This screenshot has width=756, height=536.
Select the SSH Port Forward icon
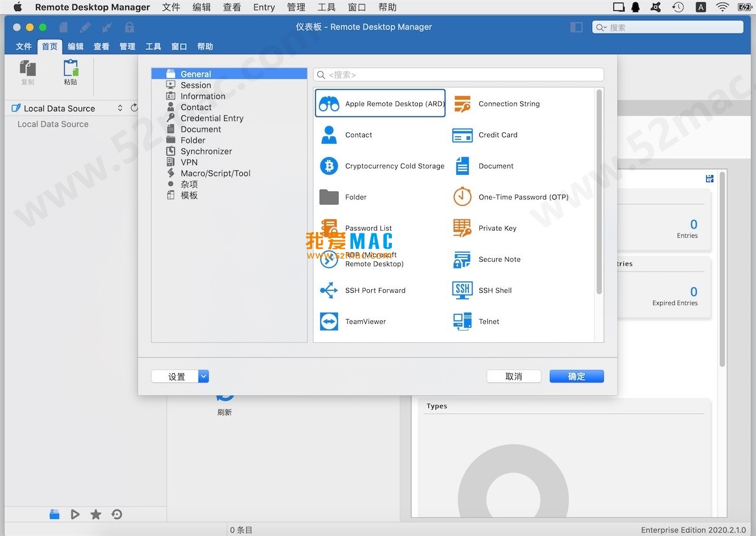pos(329,290)
